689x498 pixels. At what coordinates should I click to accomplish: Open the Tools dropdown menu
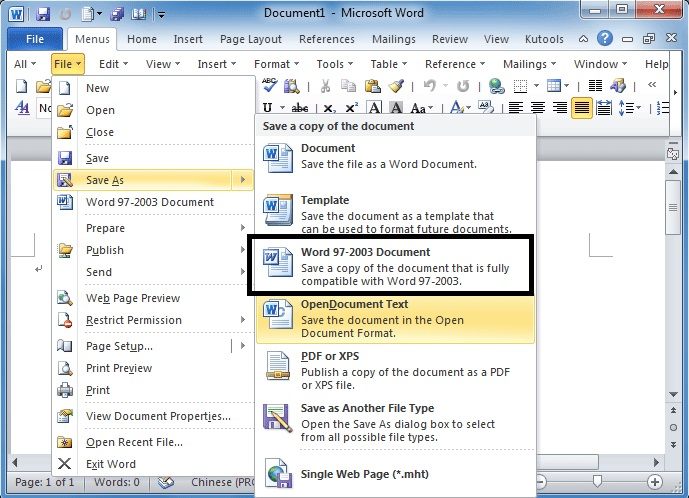click(x=335, y=64)
